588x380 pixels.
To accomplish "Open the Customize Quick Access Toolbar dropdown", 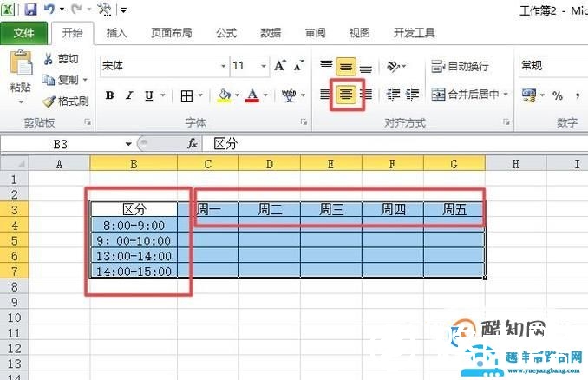I will pos(123,10).
